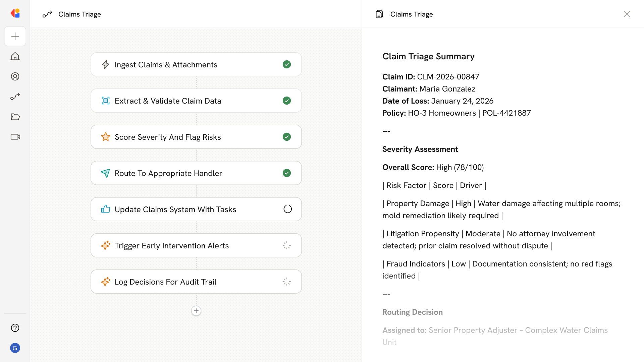Open the folder icon in sidebar
644x362 pixels.
coord(15,117)
